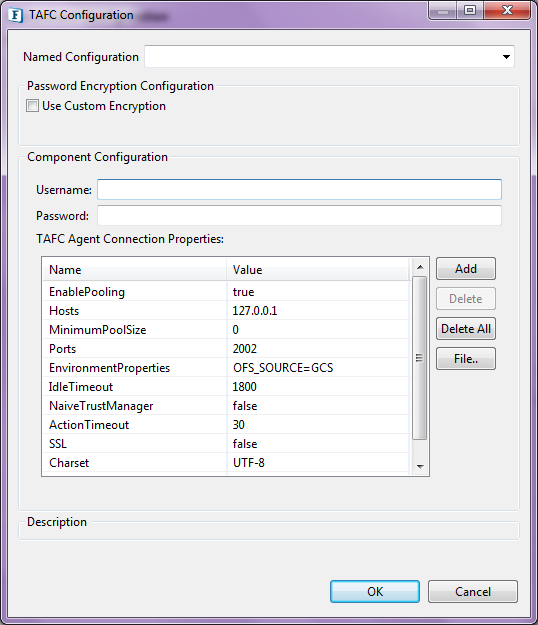The width and height of the screenshot is (538, 625).
Task: Maximize the TAFC Configuration window
Action: pyautogui.click(x=470, y=10)
